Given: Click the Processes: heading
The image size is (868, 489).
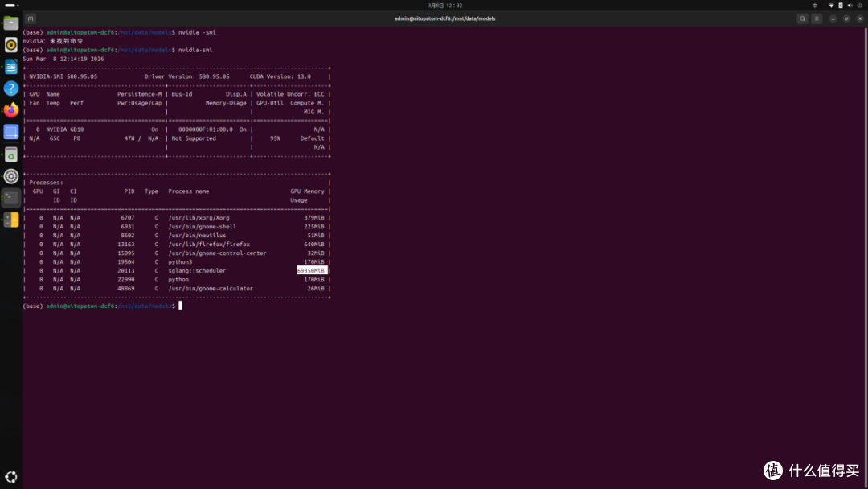Looking at the screenshot, I should (46, 183).
